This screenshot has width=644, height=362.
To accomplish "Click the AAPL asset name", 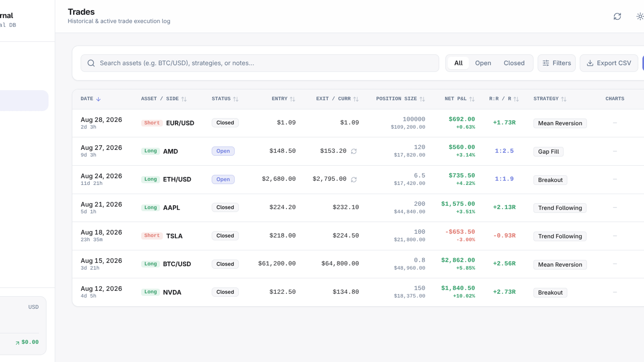I will 172,208.
